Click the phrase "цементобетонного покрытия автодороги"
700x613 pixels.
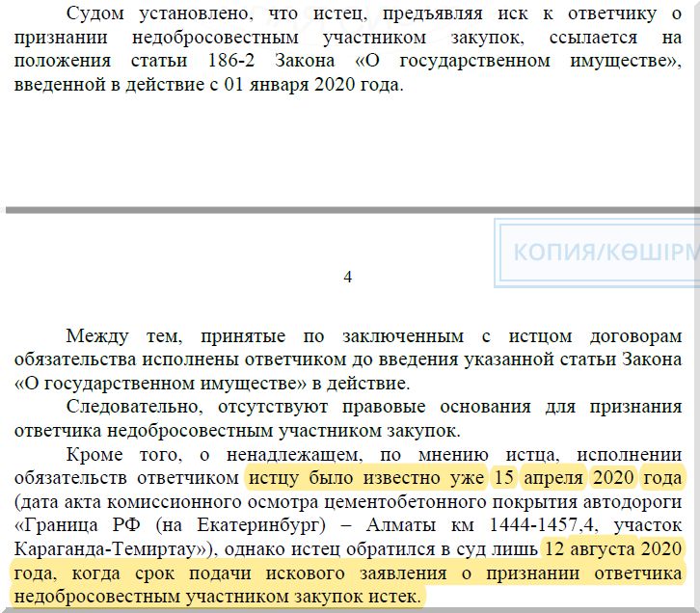(x=502, y=501)
